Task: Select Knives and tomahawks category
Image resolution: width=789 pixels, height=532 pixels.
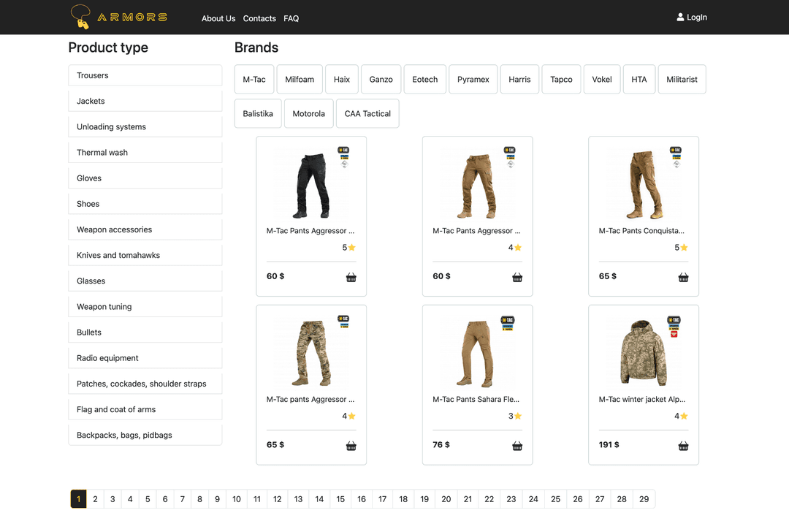Action: (145, 255)
